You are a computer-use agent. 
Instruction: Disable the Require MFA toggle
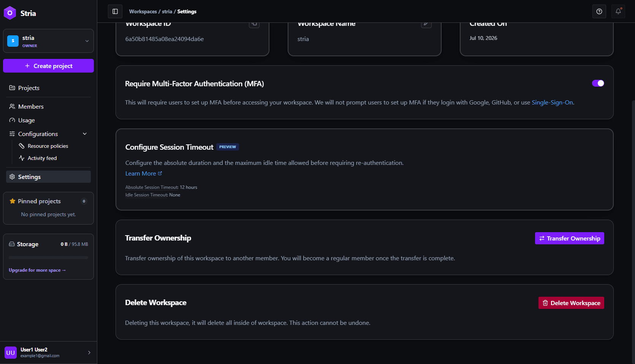598,83
